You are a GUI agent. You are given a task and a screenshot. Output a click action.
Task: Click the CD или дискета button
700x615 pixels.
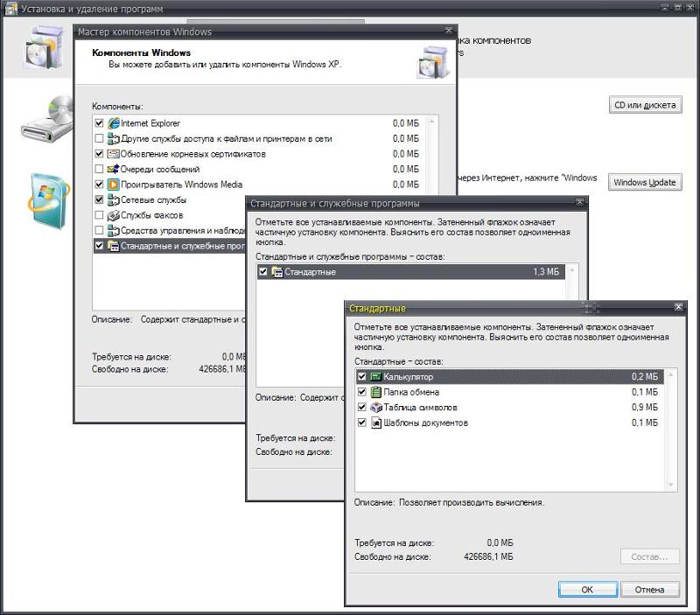coord(646,104)
